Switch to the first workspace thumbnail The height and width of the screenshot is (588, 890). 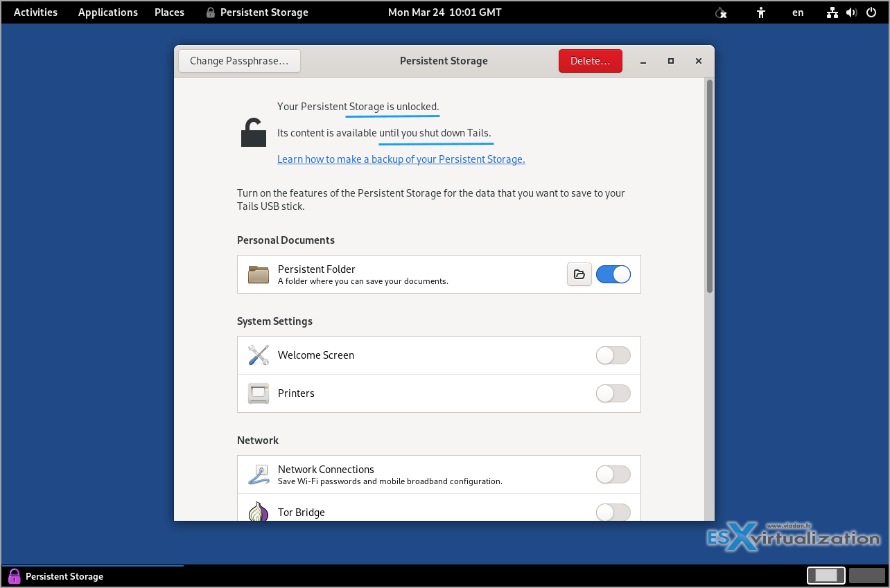click(x=826, y=576)
